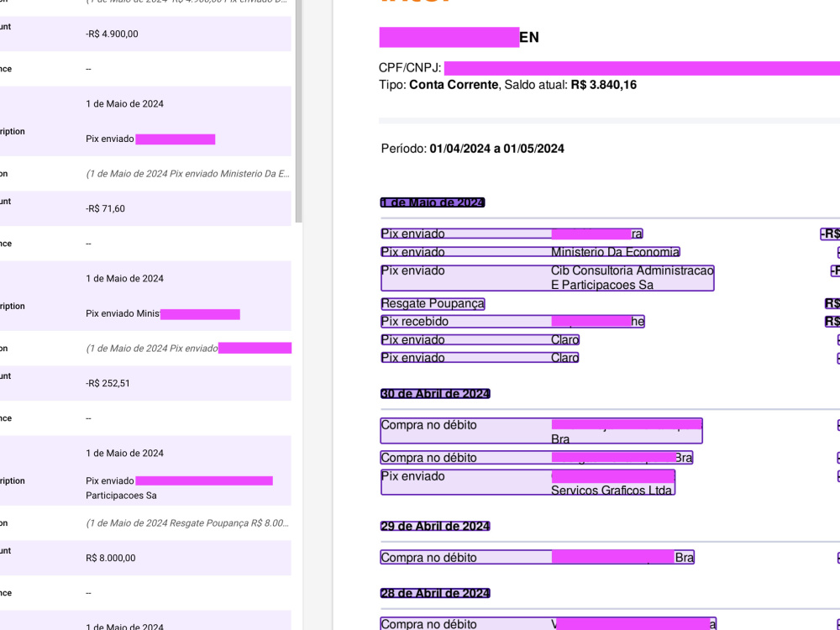Select 'Compra no débito' row under 29 de Abril
Image resolution: width=840 pixels, height=630 pixels.
538,558
